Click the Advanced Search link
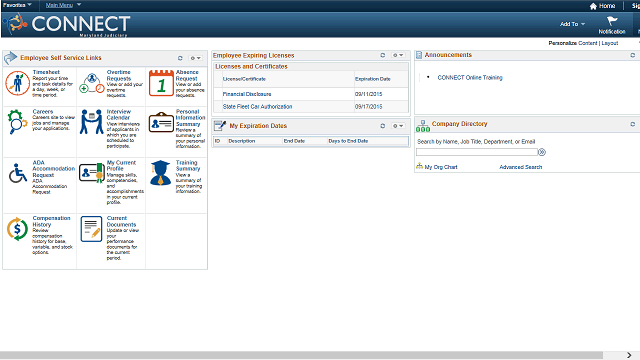640x360 pixels. tap(521, 167)
